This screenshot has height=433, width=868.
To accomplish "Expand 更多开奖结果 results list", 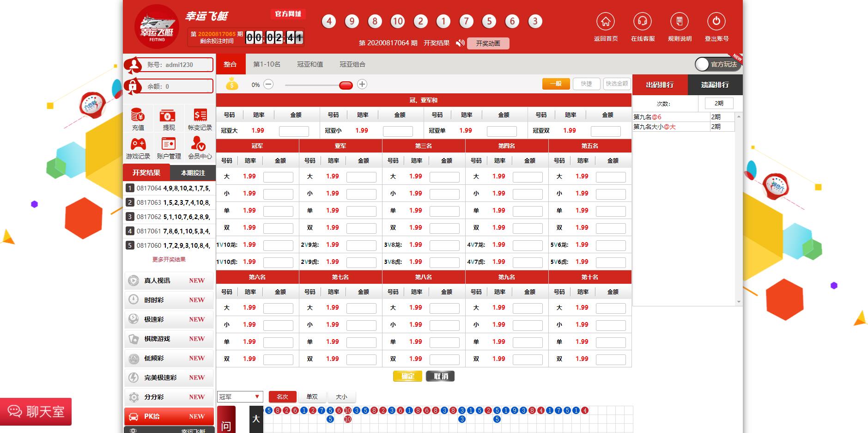I will click(x=169, y=260).
